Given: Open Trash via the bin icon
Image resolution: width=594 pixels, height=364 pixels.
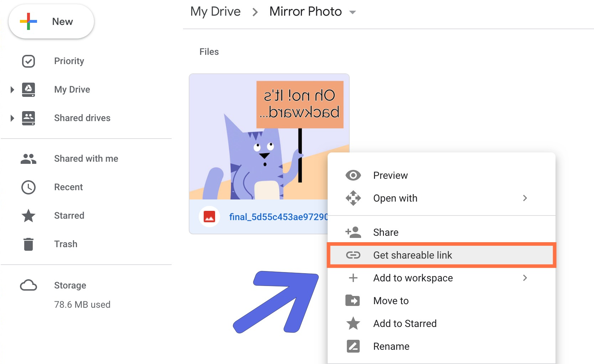Looking at the screenshot, I should 28,244.
